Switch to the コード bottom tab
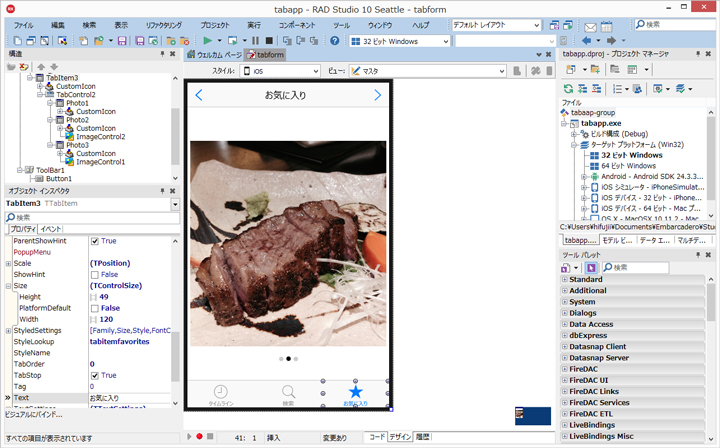Screen dimensions: 720x448 (x=377, y=437)
